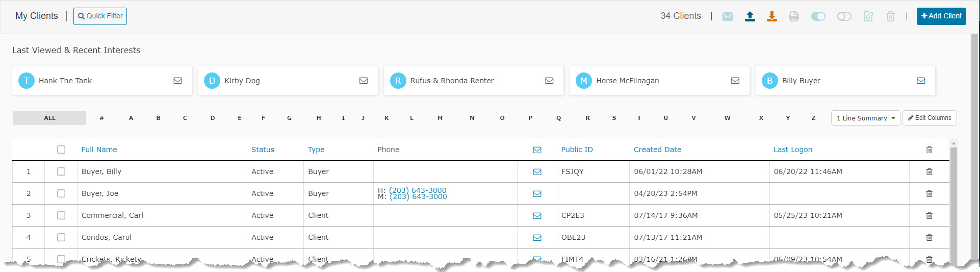Sort by Type column header

coord(316,150)
